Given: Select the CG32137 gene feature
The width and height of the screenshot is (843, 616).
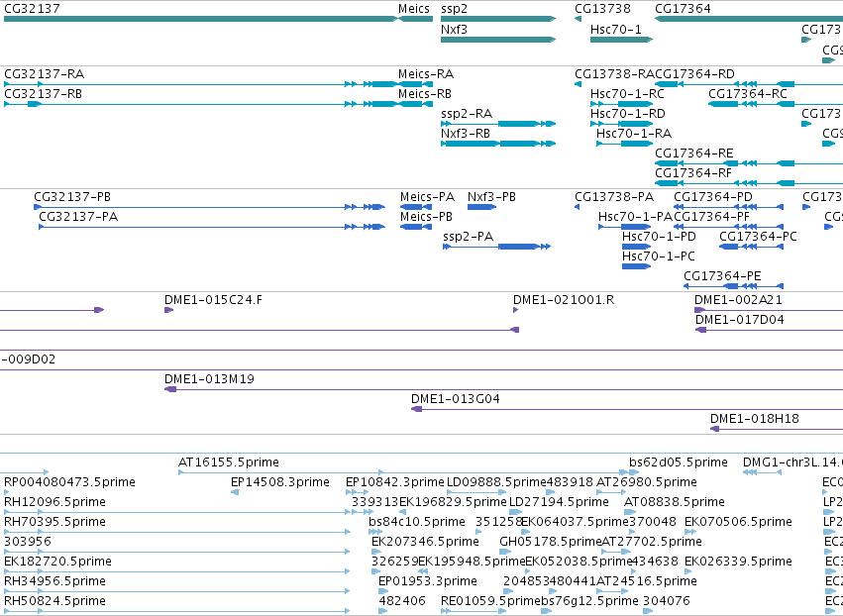Looking at the screenshot, I should pyautogui.click(x=200, y=19).
